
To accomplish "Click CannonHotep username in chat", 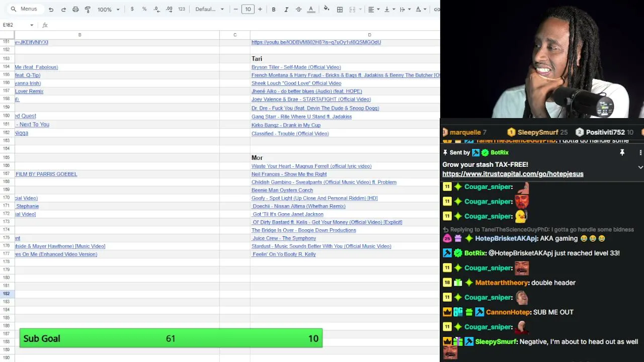I will tap(508, 312).
